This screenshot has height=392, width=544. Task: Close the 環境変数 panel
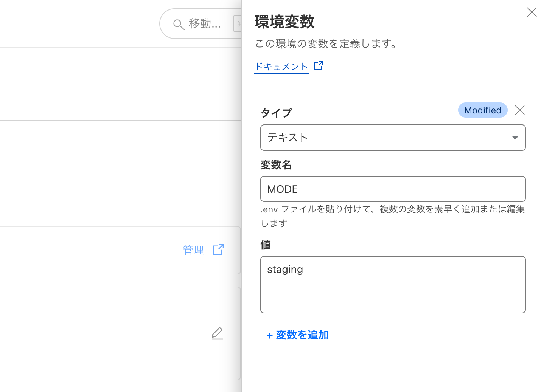click(x=532, y=12)
